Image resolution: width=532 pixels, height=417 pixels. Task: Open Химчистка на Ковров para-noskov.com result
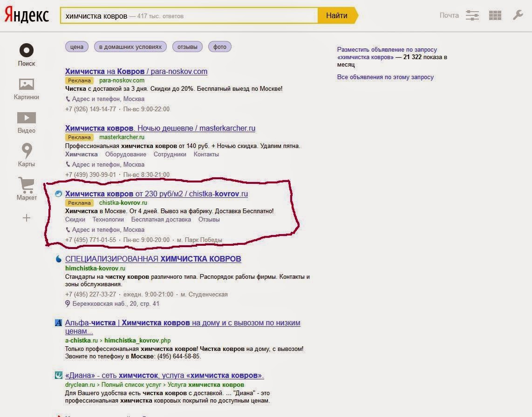136,72
